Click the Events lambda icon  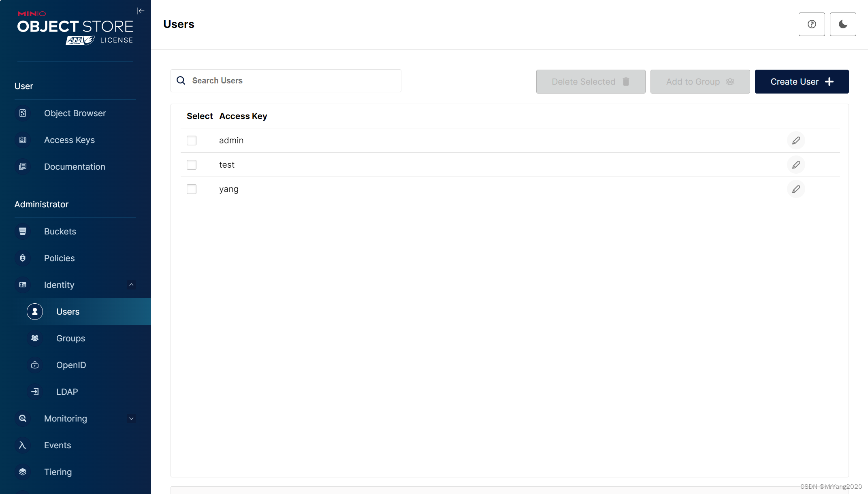[x=23, y=445]
